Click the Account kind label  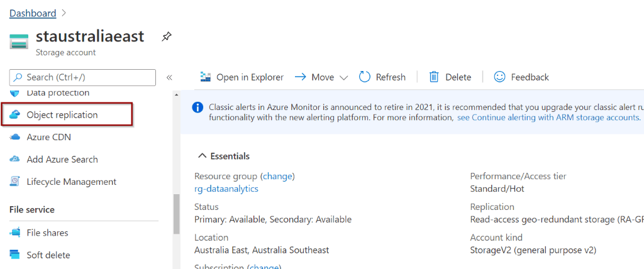coord(496,238)
